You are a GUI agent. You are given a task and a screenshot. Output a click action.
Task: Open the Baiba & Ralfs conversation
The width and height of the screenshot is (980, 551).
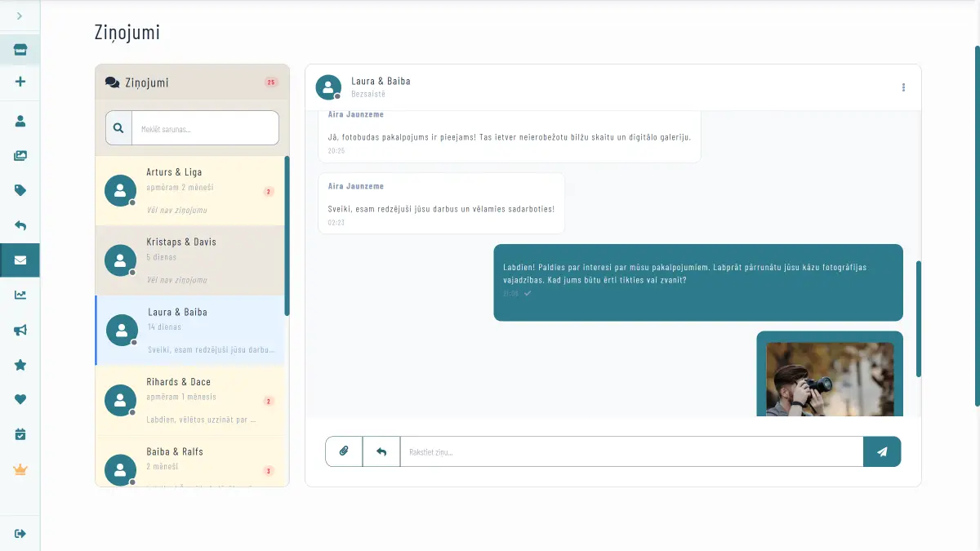189,461
